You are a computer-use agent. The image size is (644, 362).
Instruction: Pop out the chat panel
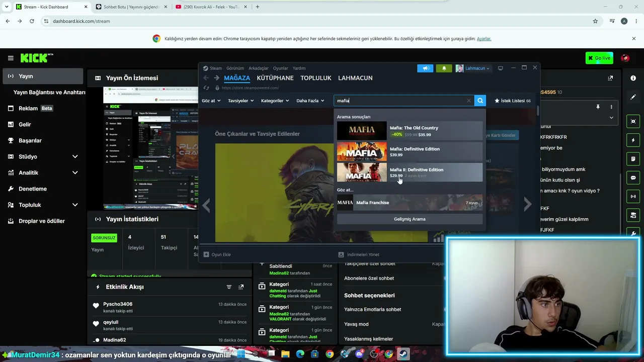[x=610, y=78]
